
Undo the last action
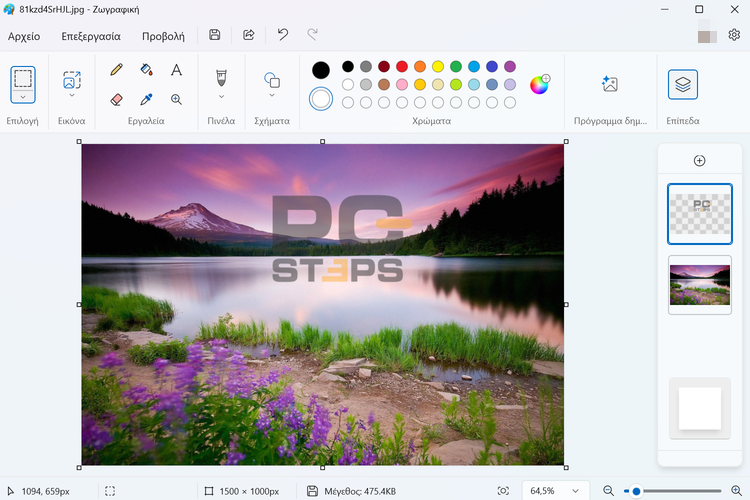tap(283, 34)
